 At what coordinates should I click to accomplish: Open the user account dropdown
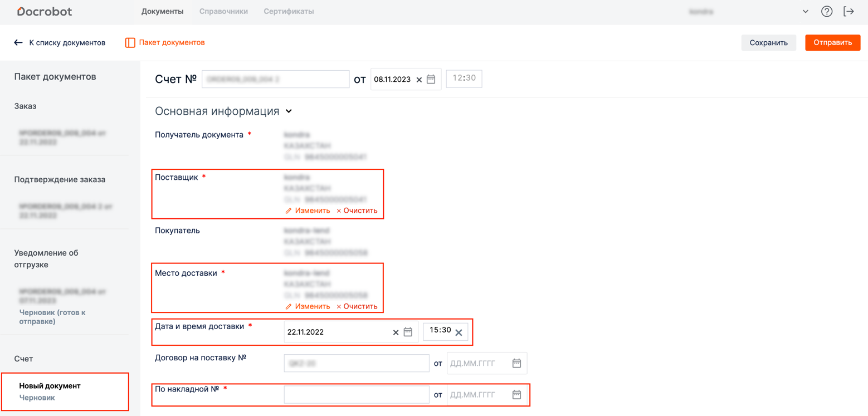(x=805, y=12)
